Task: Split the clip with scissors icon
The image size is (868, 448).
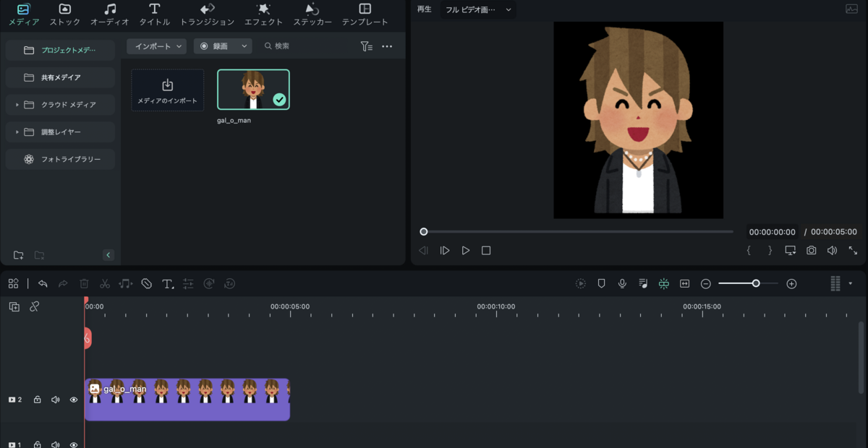Action: click(105, 284)
